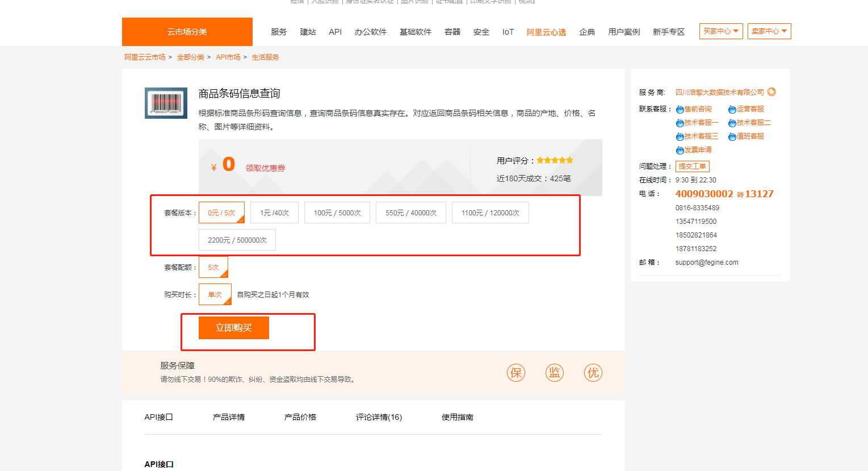Open the 买家中心 dropdown

(721, 31)
